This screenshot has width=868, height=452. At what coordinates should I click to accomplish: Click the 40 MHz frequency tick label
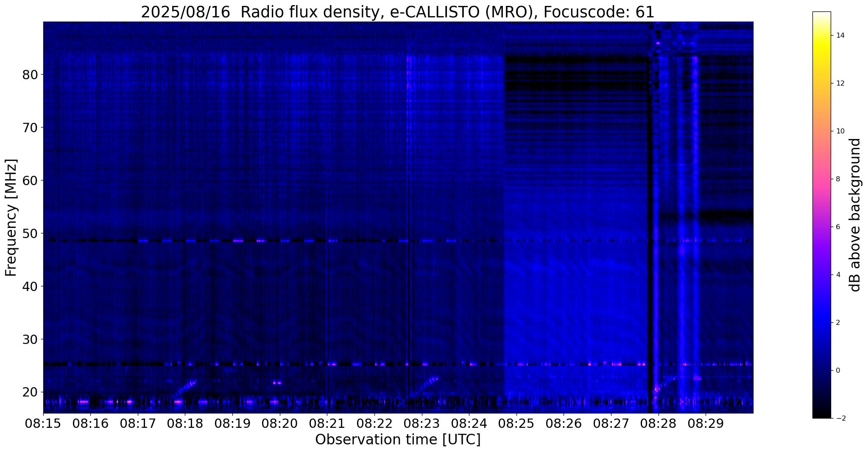(x=30, y=286)
